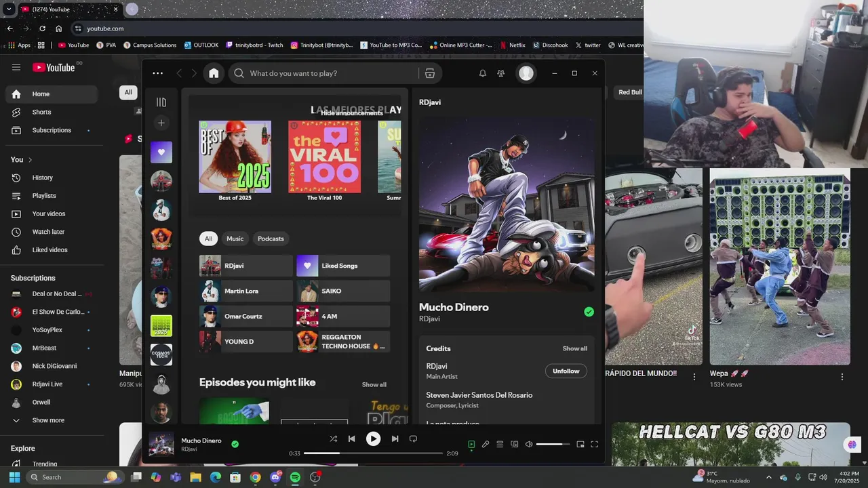Open the Spotify three-dot menu
The image size is (868, 488).
coord(158,73)
